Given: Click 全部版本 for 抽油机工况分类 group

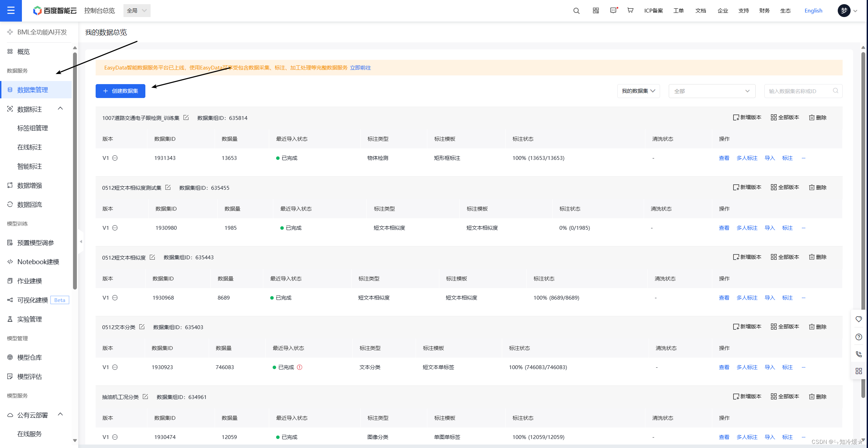Looking at the screenshot, I should 785,397.
